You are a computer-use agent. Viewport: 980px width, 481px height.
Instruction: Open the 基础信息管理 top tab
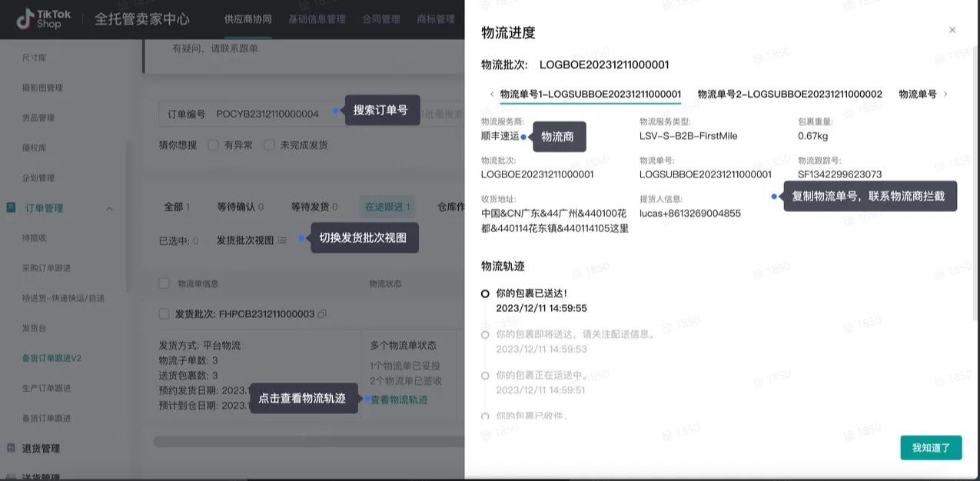[x=317, y=19]
